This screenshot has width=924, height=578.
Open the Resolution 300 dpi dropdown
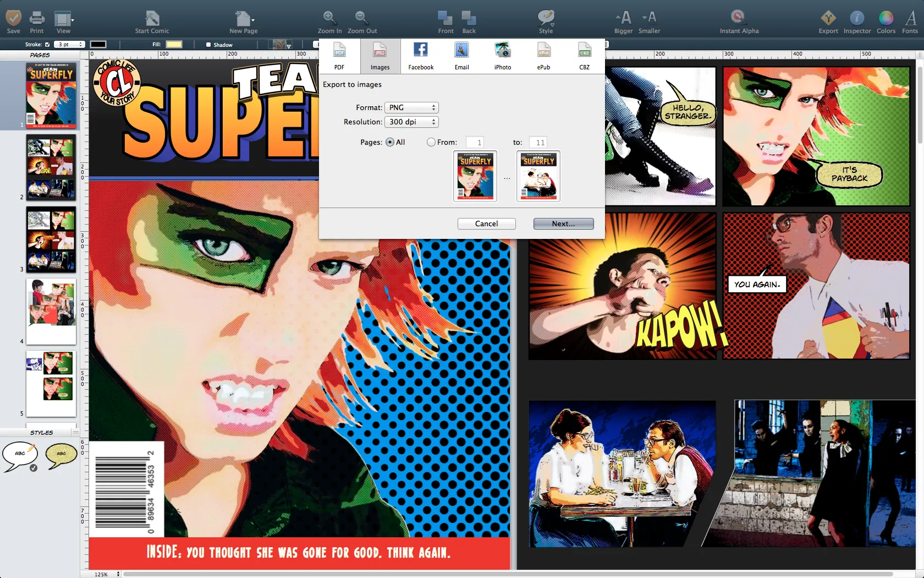tap(411, 122)
